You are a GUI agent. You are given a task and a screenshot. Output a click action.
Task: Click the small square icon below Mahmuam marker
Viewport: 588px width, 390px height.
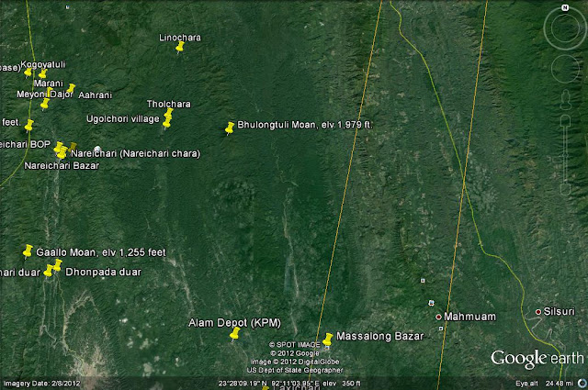441,329
